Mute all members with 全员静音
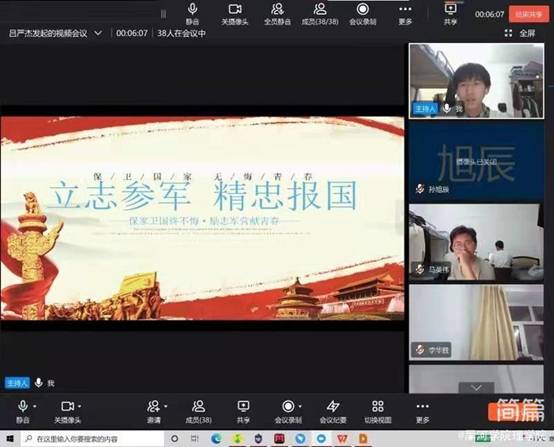 click(x=277, y=13)
